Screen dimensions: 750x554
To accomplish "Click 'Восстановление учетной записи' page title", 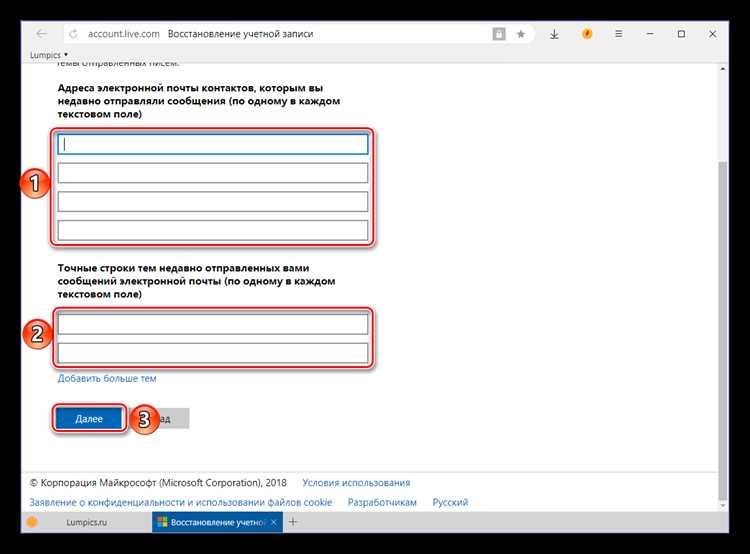I will 241,34.
